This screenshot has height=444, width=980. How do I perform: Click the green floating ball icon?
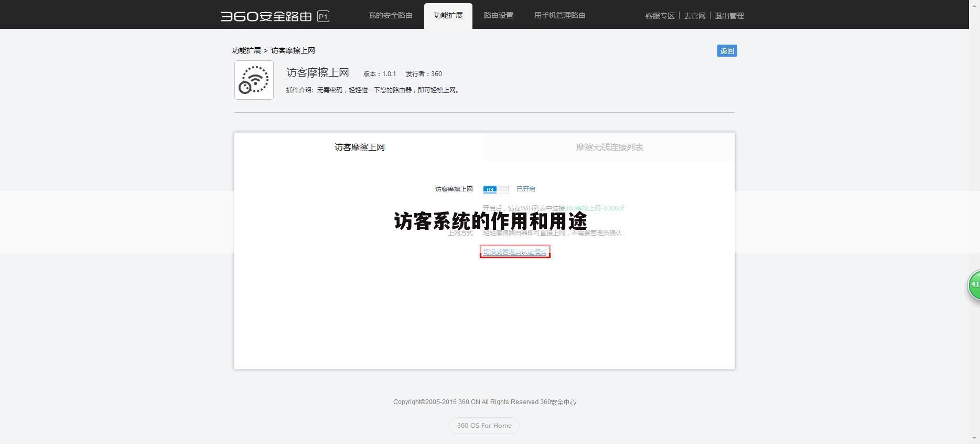(x=974, y=285)
